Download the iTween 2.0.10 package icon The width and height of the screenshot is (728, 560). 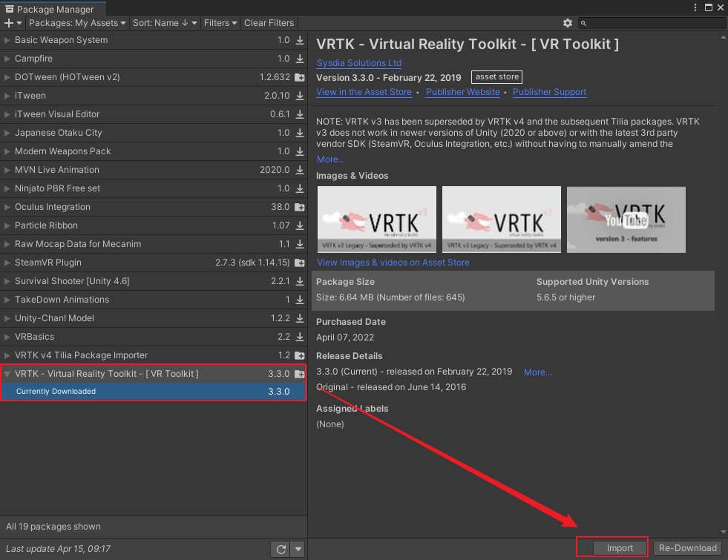pyautogui.click(x=300, y=96)
